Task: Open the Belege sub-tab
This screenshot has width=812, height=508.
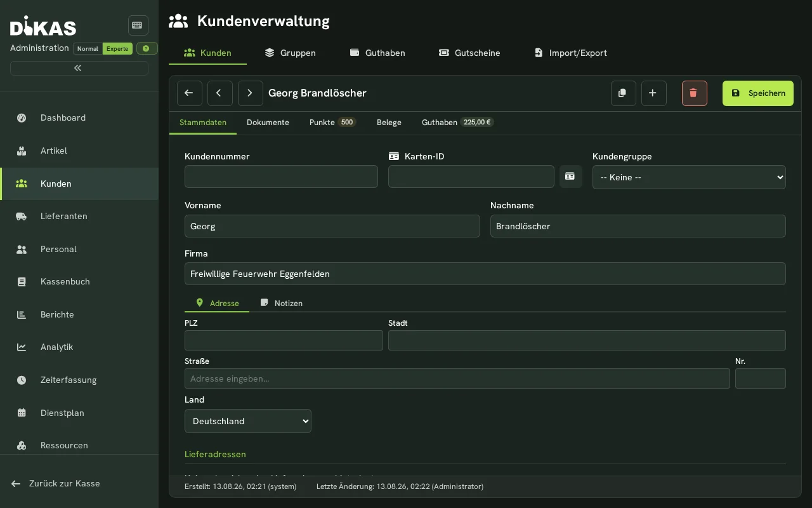Action: pos(389,123)
